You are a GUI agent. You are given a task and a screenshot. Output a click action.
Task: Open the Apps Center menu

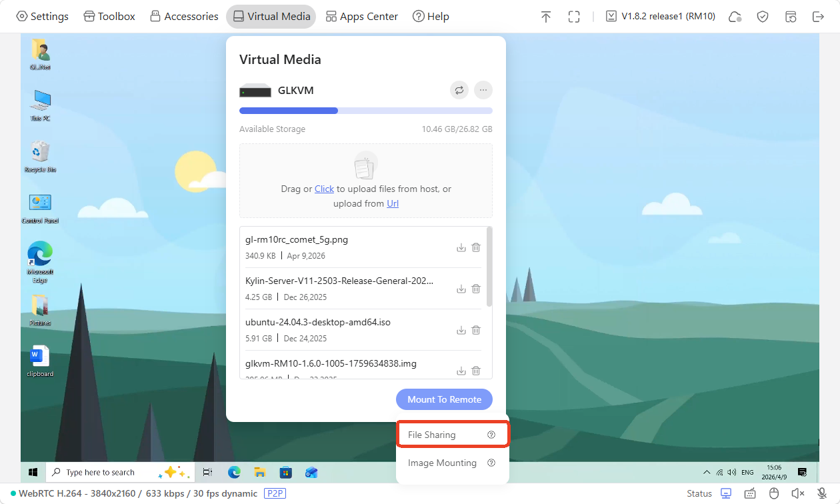click(361, 17)
